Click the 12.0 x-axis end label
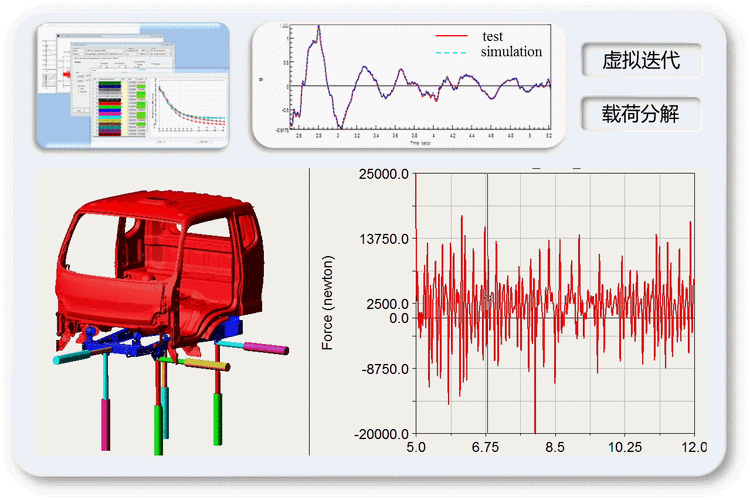This screenshot has width=750, height=500. tap(693, 448)
